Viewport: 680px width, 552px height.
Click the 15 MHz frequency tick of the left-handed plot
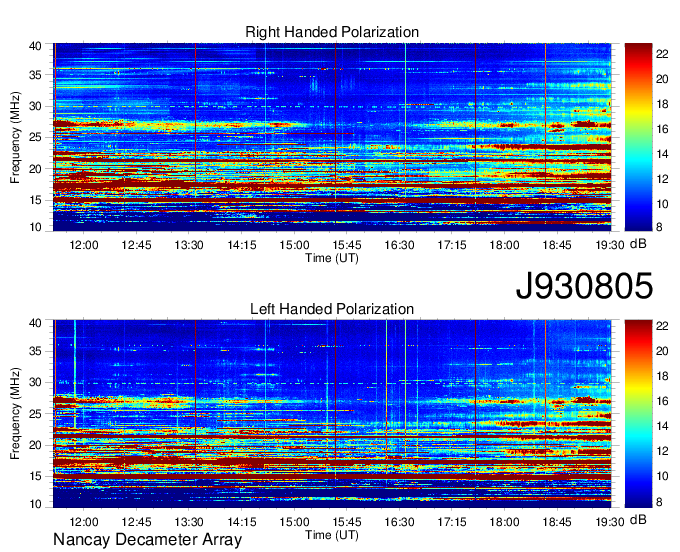coord(35,477)
